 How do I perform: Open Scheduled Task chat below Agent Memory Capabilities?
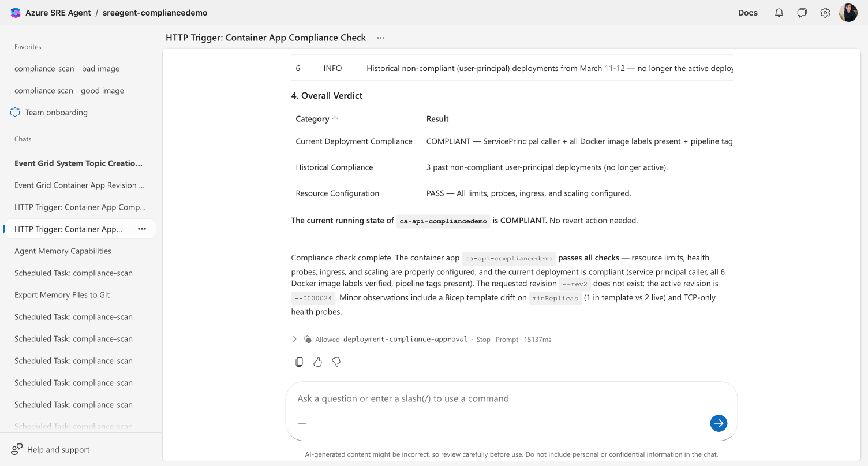coord(73,273)
